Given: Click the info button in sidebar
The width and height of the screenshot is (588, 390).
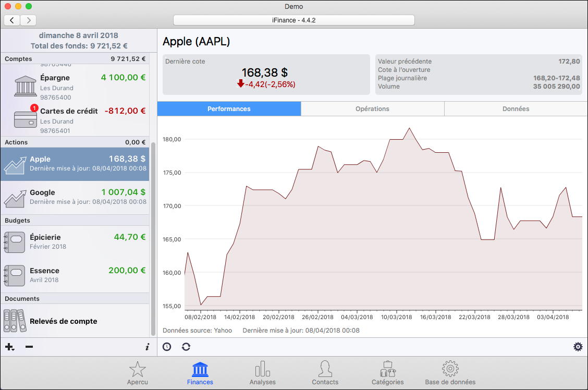Looking at the screenshot, I should coord(146,347).
